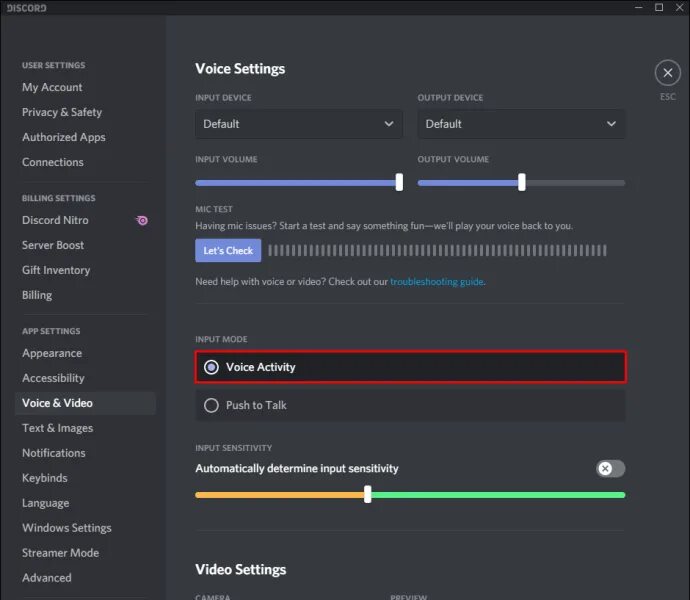
Task: Open Privacy & Safety settings
Action: (62, 112)
